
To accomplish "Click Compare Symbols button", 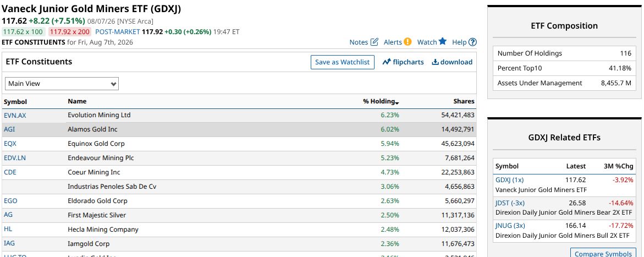I will point(603,253).
